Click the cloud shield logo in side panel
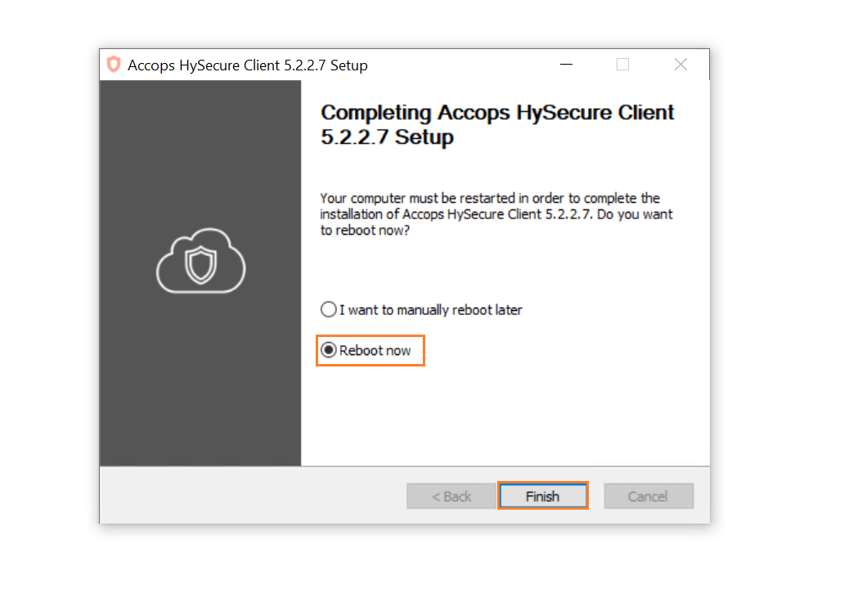This screenshot has height=616, width=853. point(200,261)
